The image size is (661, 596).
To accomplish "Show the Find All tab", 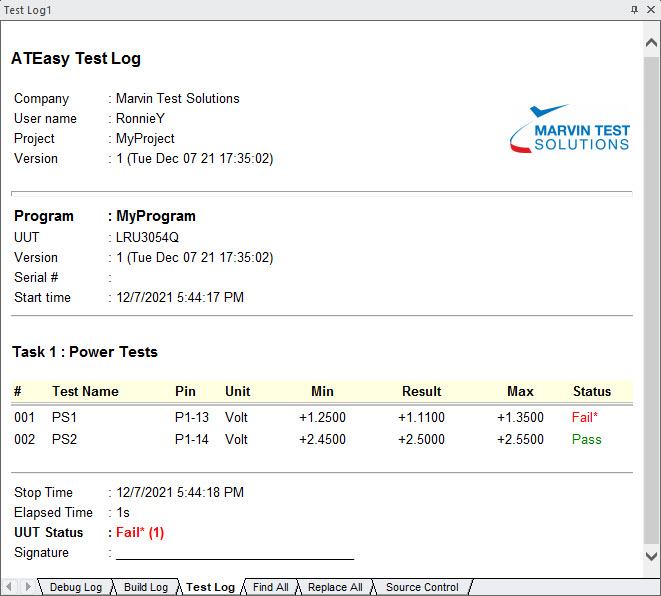I will pos(270,587).
